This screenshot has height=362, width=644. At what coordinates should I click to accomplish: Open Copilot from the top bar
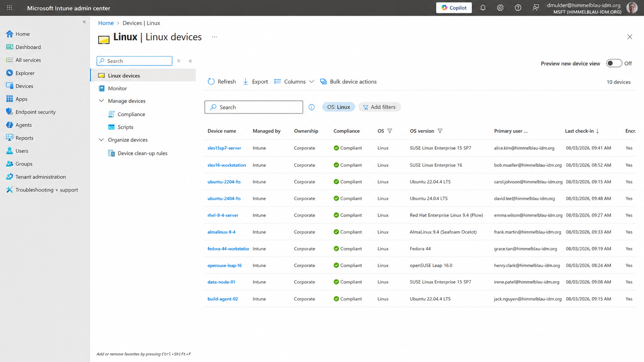(x=454, y=8)
